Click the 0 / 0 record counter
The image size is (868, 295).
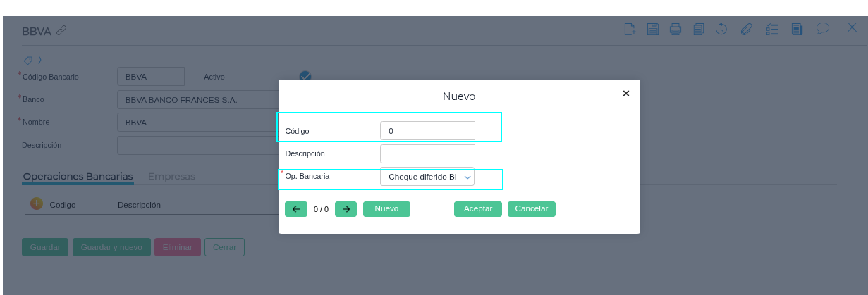[x=321, y=209]
